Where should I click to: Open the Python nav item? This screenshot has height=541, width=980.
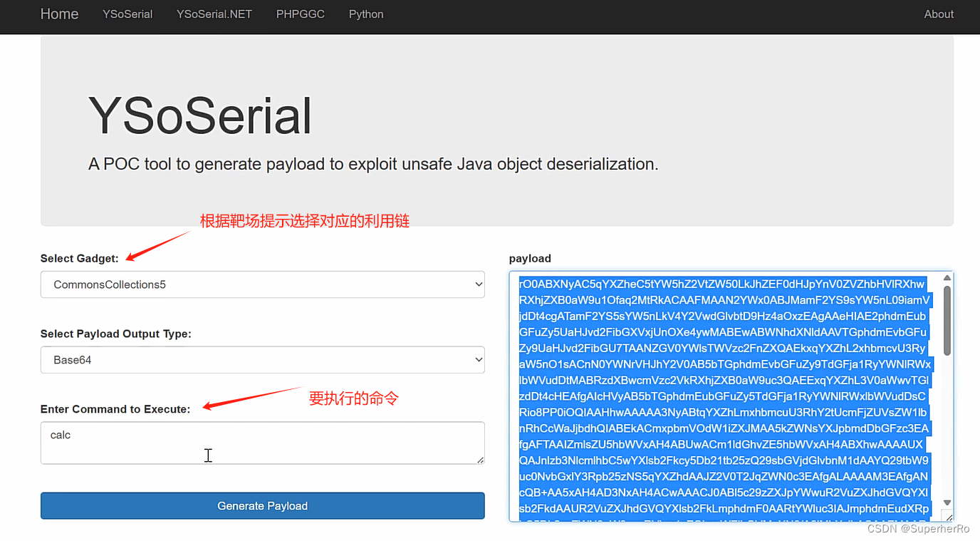point(366,14)
